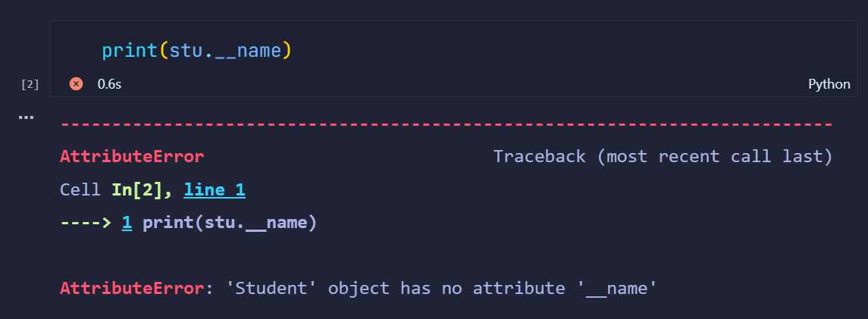Click the [2] execution count label
Image resolution: width=868 pixels, height=319 pixels.
pos(30,85)
